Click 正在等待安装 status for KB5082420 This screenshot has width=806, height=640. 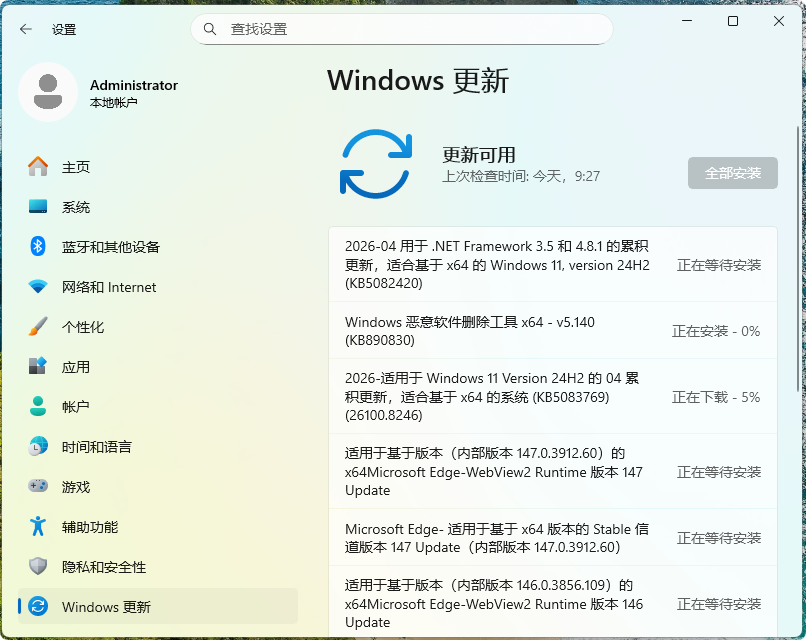click(x=719, y=265)
